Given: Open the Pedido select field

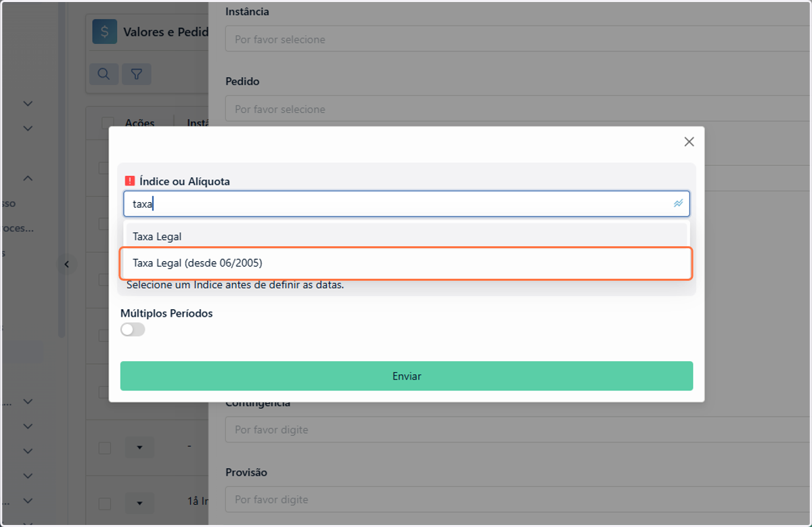Looking at the screenshot, I should (518, 109).
